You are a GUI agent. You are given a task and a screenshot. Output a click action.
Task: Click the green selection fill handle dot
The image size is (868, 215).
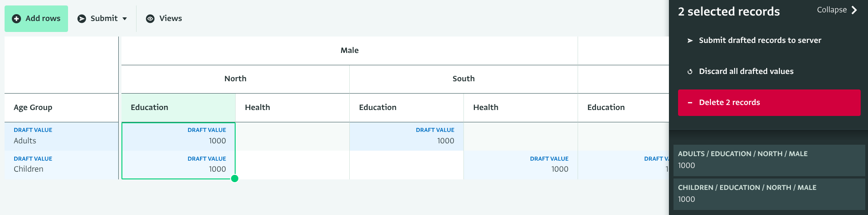(235, 178)
